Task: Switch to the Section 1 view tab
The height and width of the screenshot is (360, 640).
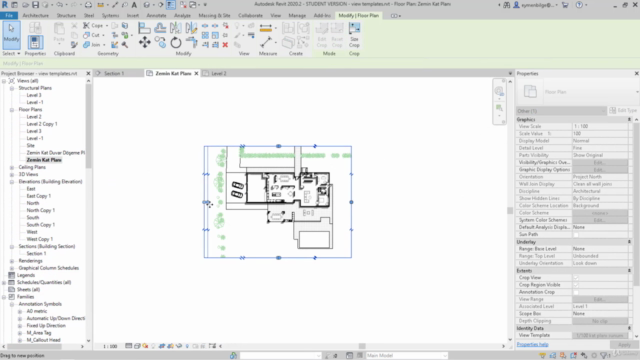Action: point(113,73)
